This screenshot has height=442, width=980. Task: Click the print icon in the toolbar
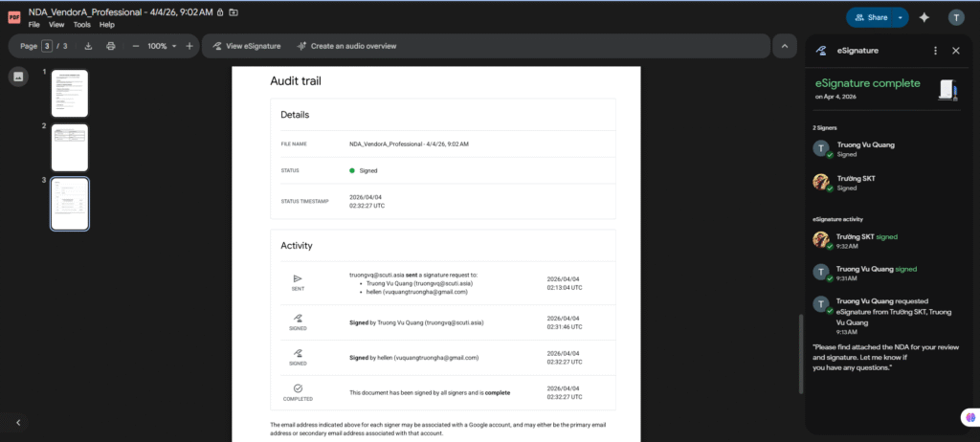click(111, 46)
